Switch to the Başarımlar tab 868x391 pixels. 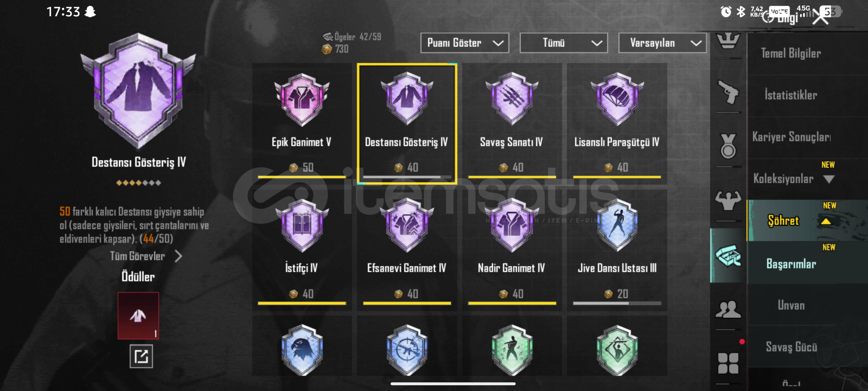coord(791,264)
